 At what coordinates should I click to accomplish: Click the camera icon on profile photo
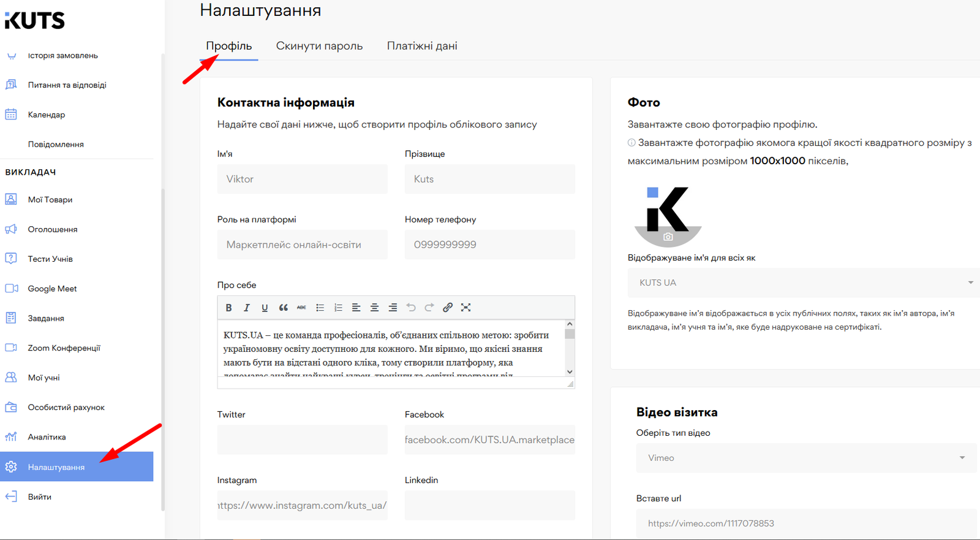[668, 237]
